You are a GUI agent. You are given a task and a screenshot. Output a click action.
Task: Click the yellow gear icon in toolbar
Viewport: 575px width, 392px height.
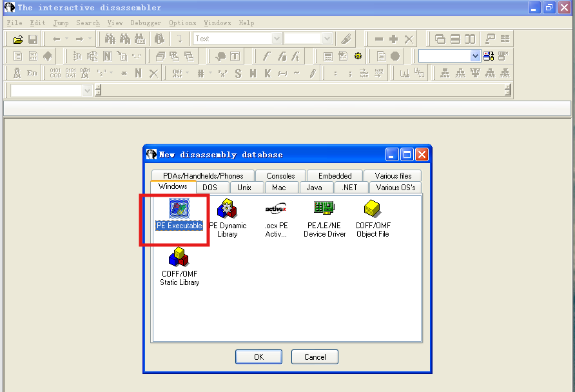click(x=358, y=56)
